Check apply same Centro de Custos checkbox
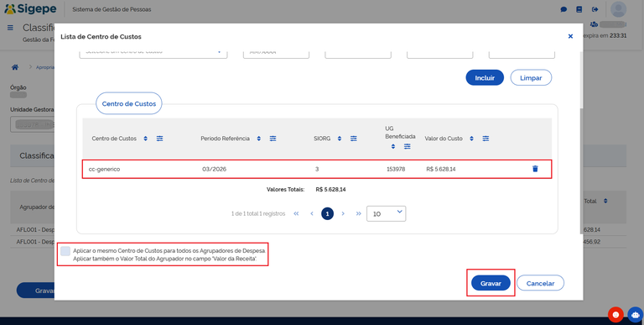The image size is (644, 325). (x=65, y=251)
